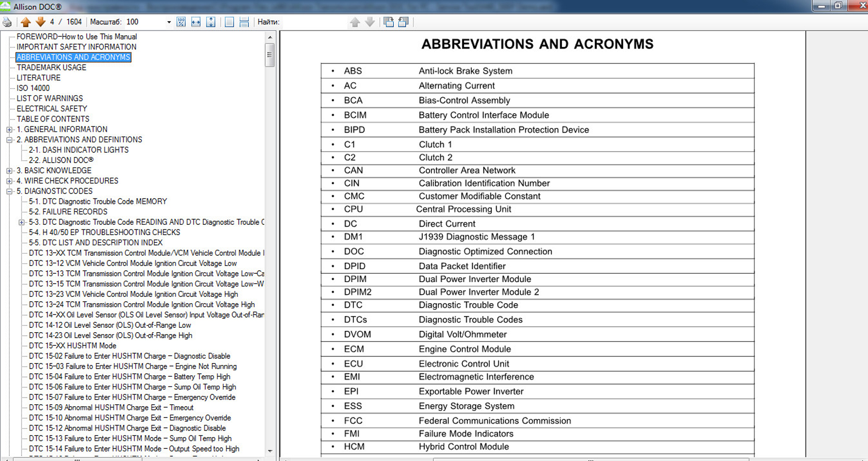Select 5-2. FAILURE RECORDS in tree
The width and height of the screenshot is (868, 461).
pos(68,212)
